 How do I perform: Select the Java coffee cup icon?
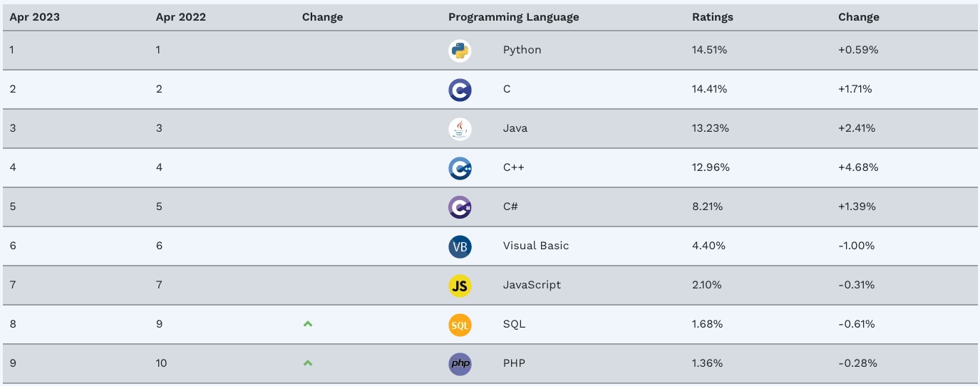click(460, 129)
